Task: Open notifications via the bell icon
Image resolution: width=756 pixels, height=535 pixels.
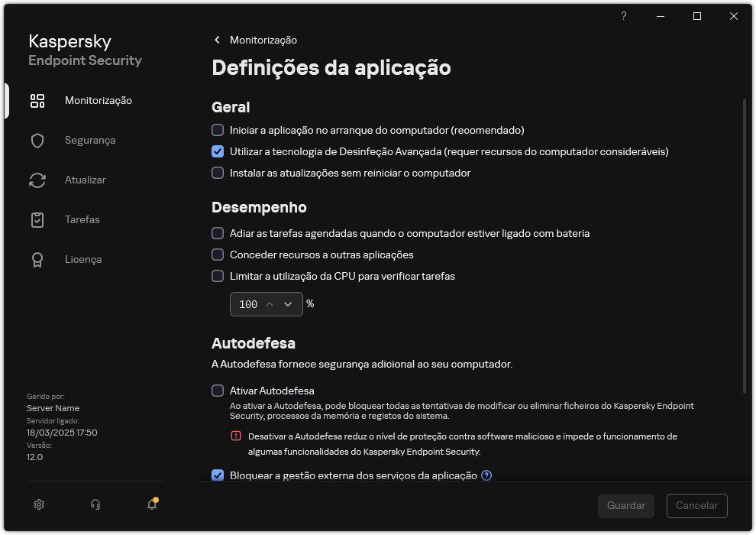Action: pyautogui.click(x=150, y=505)
